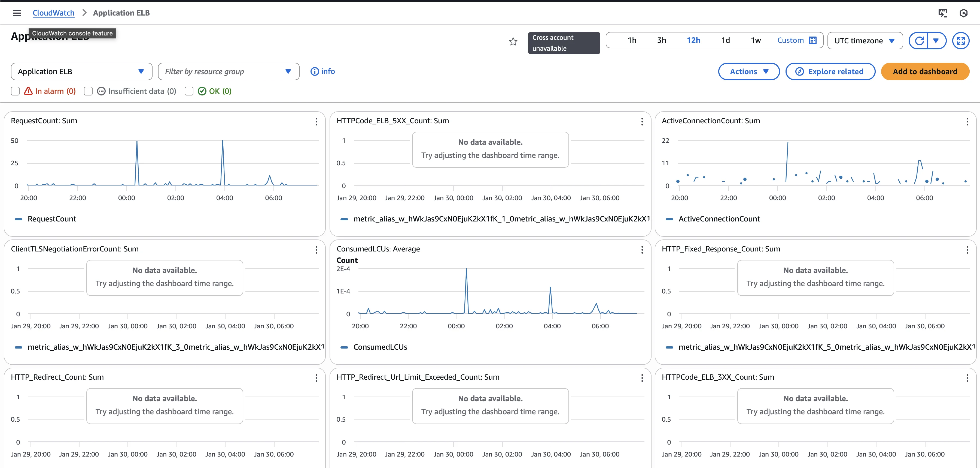Screen dimensions: 980x468
Task: Open ActiveConnectionCount widget kebab menu
Action: coord(967,121)
